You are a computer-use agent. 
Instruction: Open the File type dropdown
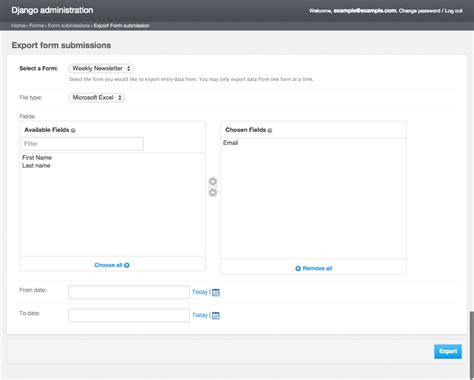click(96, 98)
